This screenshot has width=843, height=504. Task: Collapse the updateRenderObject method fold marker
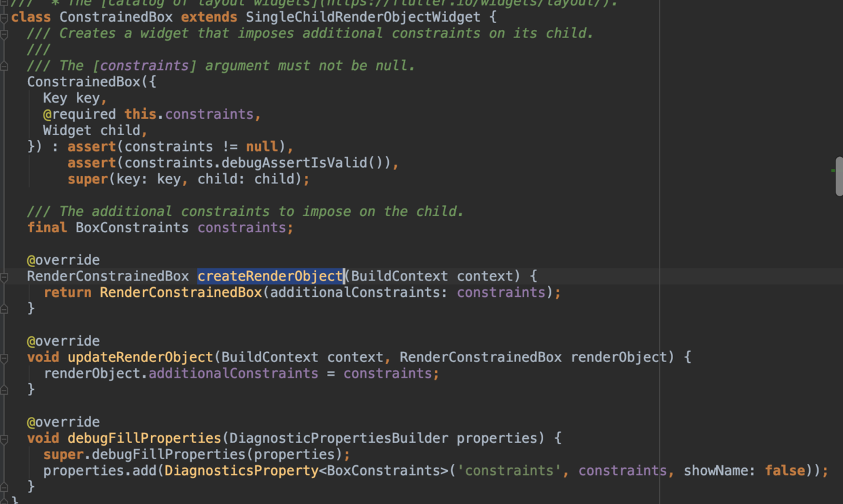(3, 357)
